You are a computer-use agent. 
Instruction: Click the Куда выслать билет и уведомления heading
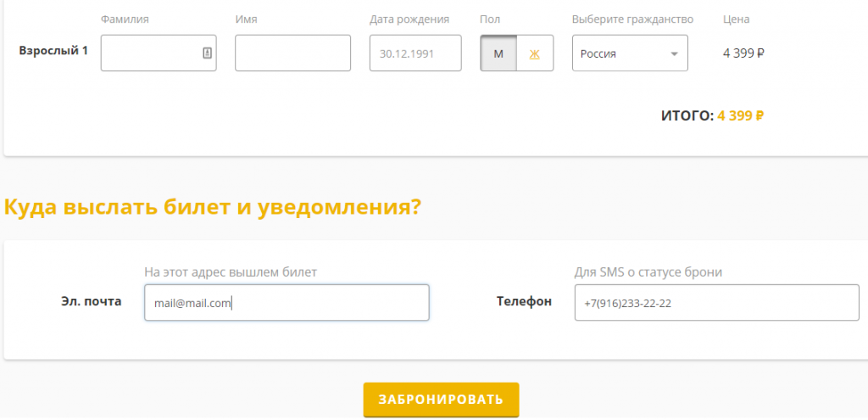point(212,207)
